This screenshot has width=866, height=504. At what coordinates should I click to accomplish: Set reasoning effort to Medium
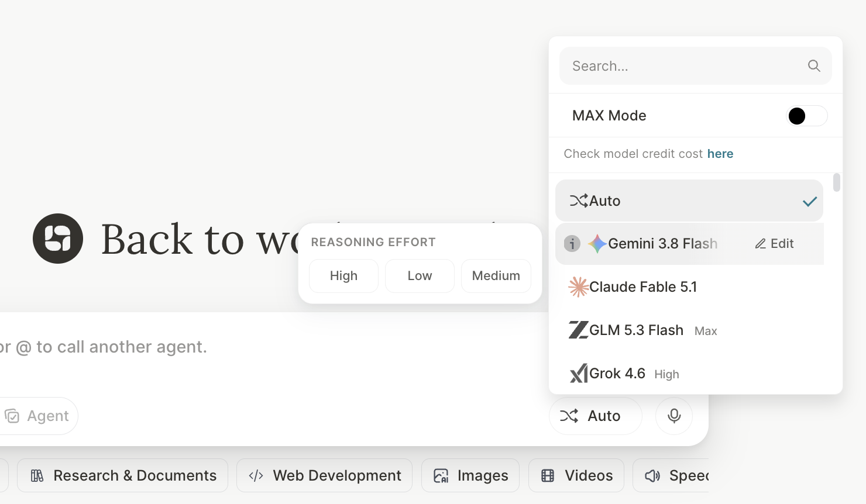(x=496, y=276)
